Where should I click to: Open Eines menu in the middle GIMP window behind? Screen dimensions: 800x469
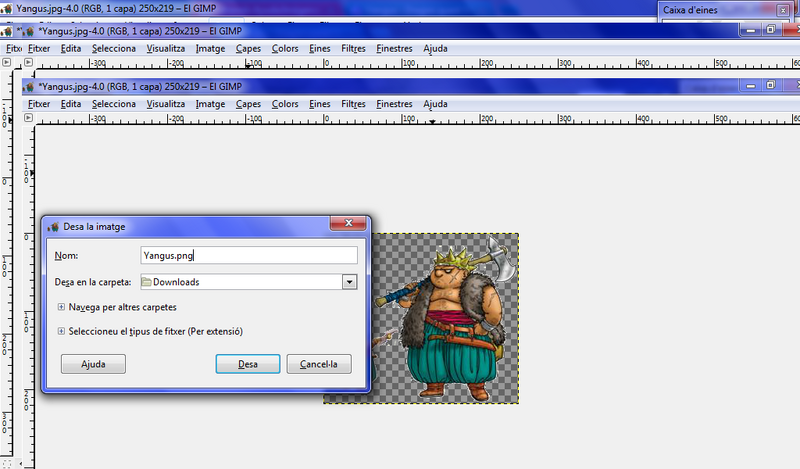point(320,48)
